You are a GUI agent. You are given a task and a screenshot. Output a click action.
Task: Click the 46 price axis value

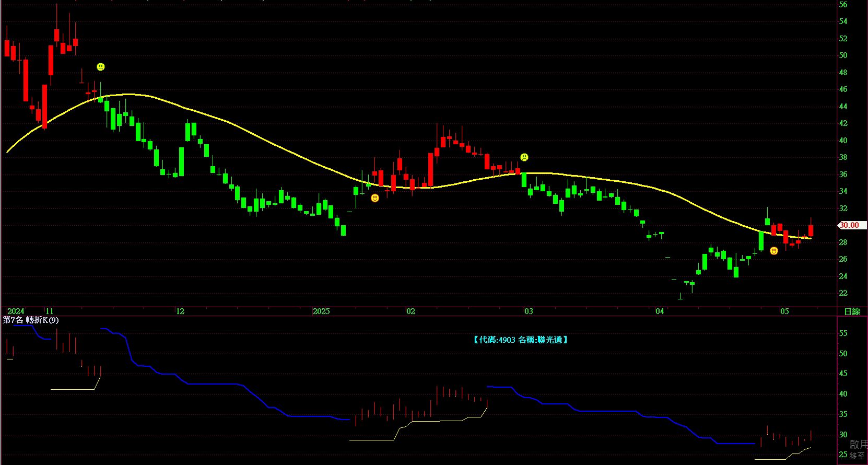(843, 89)
